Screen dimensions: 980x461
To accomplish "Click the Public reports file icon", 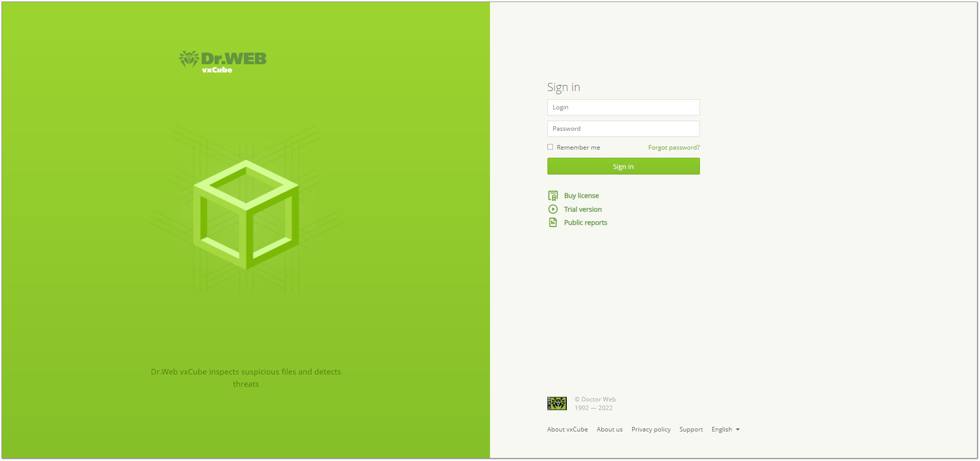I will (x=553, y=222).
